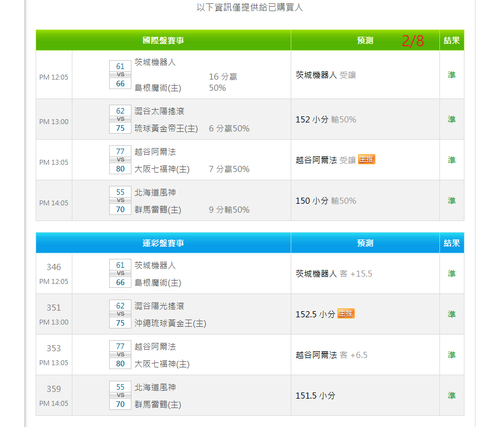The height and width of the screenshot is (427, 504).
Task: Click the 準 result for 150 小分 輸50%
Action: 452,200
